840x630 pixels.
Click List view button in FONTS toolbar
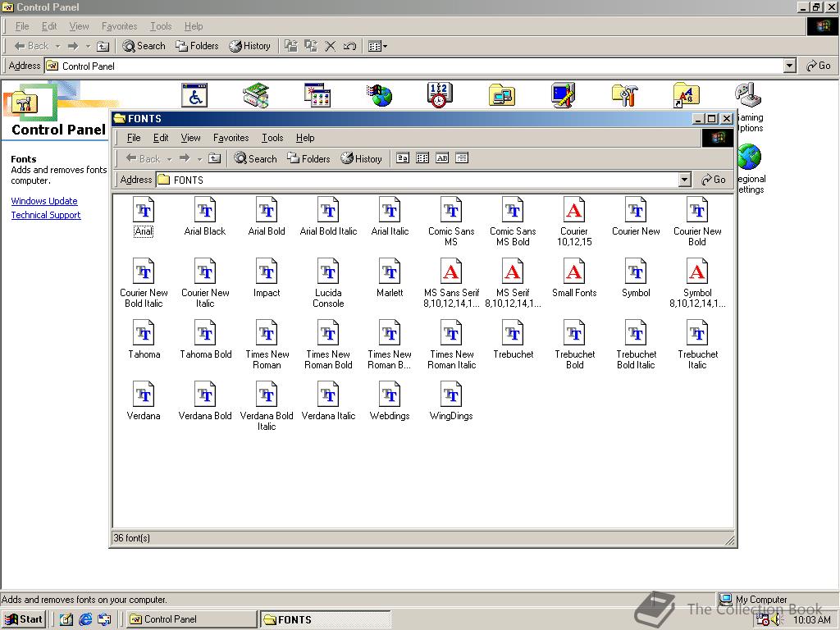[422, 158]
